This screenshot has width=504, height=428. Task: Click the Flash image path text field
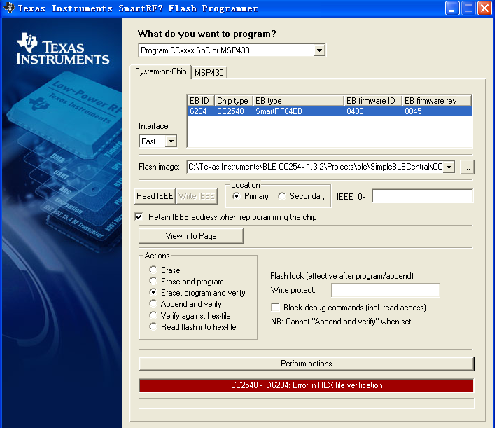pos(315,167)
